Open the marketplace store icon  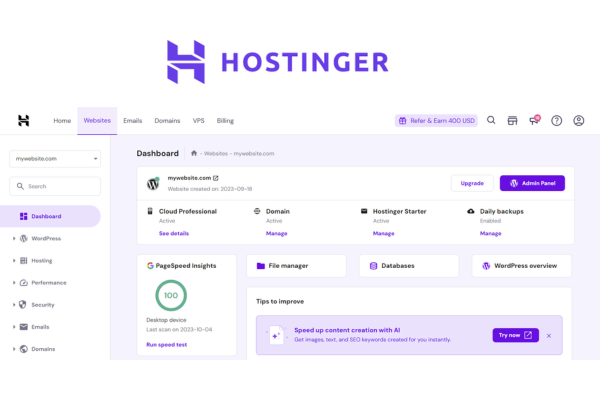pyautogui.click(x=512, y=121)
